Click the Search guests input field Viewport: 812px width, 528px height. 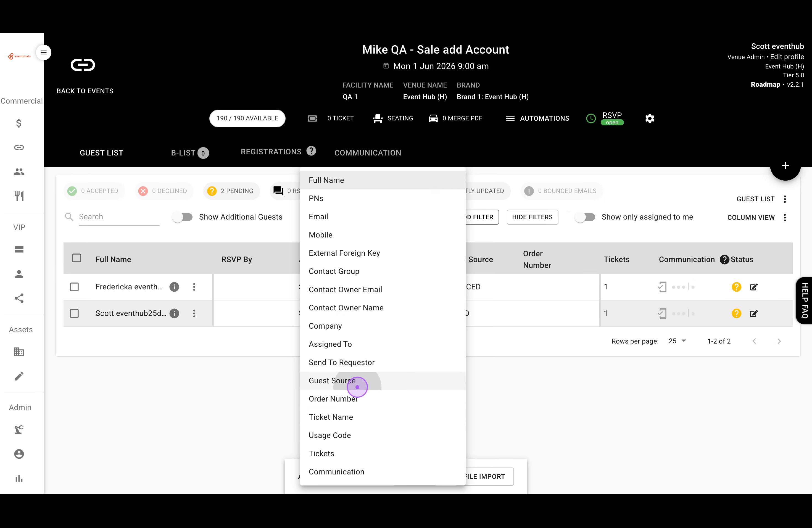click(119, 217)
